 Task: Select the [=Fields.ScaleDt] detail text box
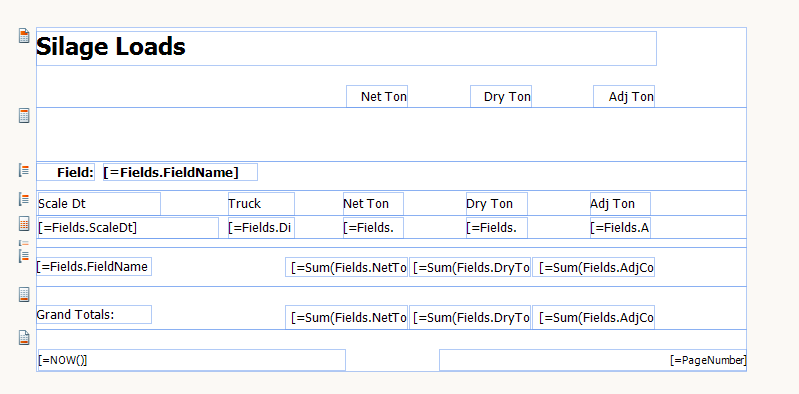128,228
